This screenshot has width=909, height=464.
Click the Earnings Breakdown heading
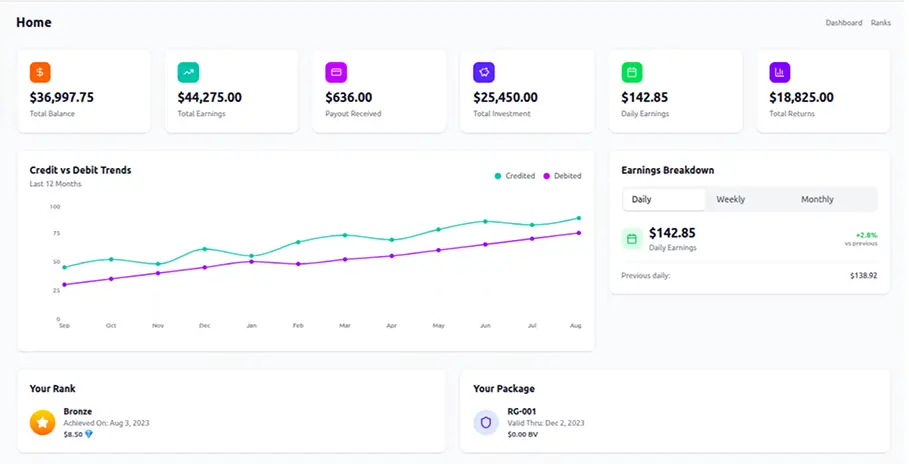[667, 170]
